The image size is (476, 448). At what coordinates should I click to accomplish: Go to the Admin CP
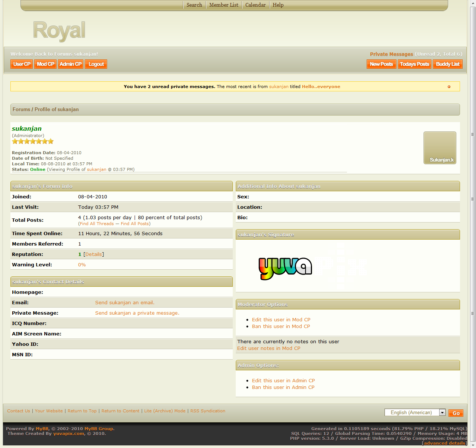[x=70, y=64]
